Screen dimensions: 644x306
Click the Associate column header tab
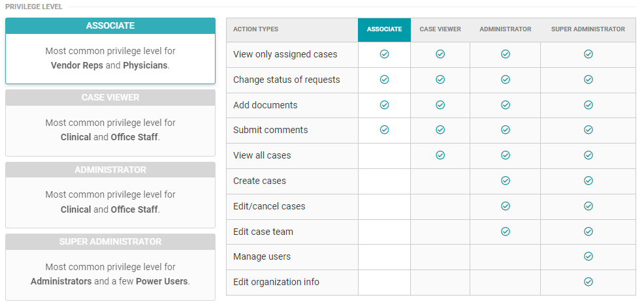tap(384, 29)
